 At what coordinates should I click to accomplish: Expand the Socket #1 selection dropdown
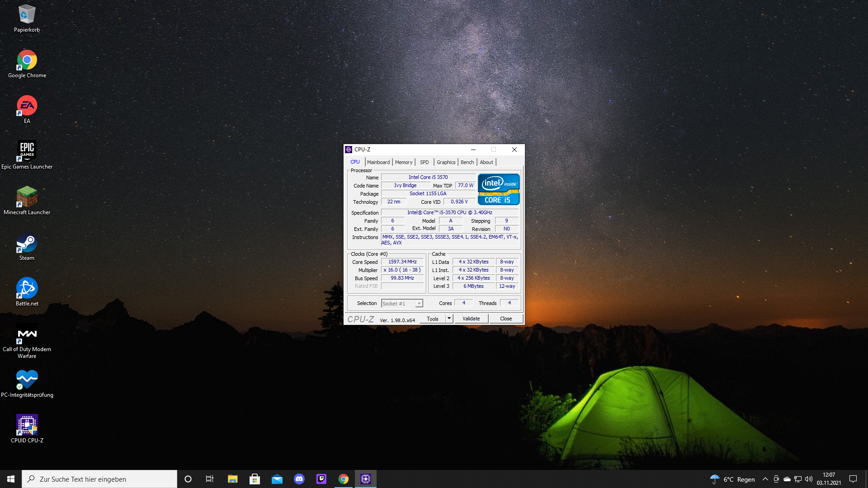pyautogui.click(x=419, y=304)
